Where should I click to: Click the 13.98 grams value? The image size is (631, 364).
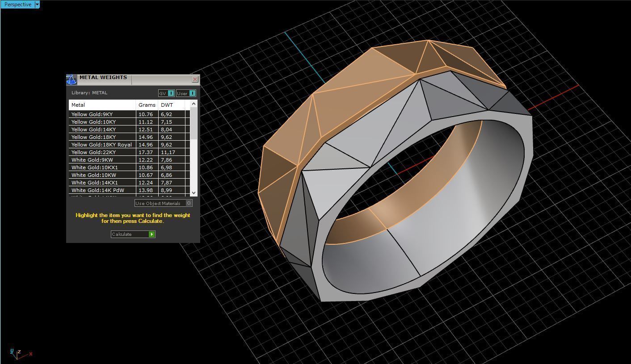pyautogui.click(x=146, y=190)
